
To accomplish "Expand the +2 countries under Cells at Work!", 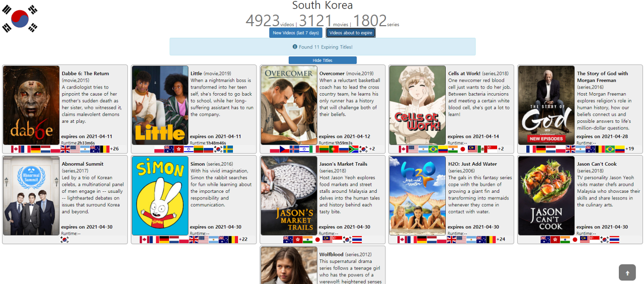I will (x=501, y=149).
